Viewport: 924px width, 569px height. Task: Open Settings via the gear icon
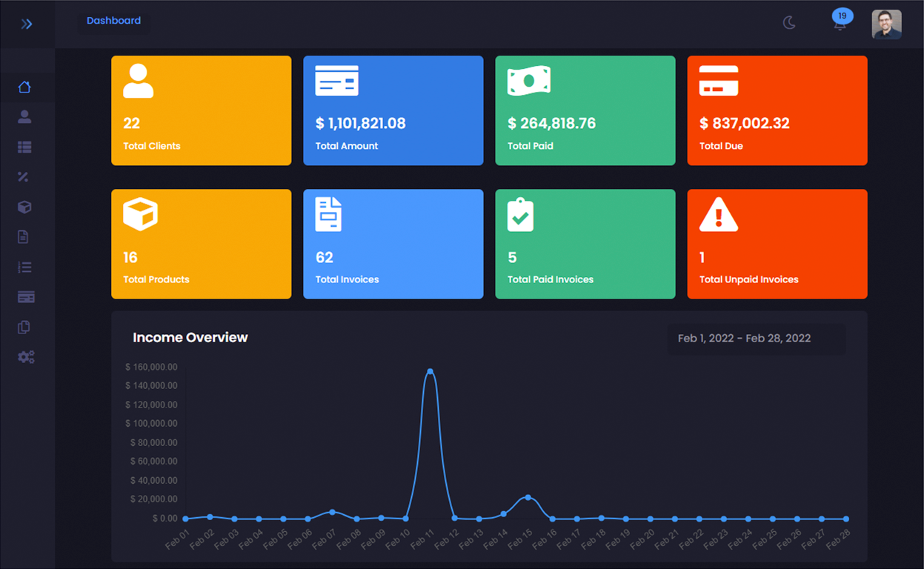point(24,356)
